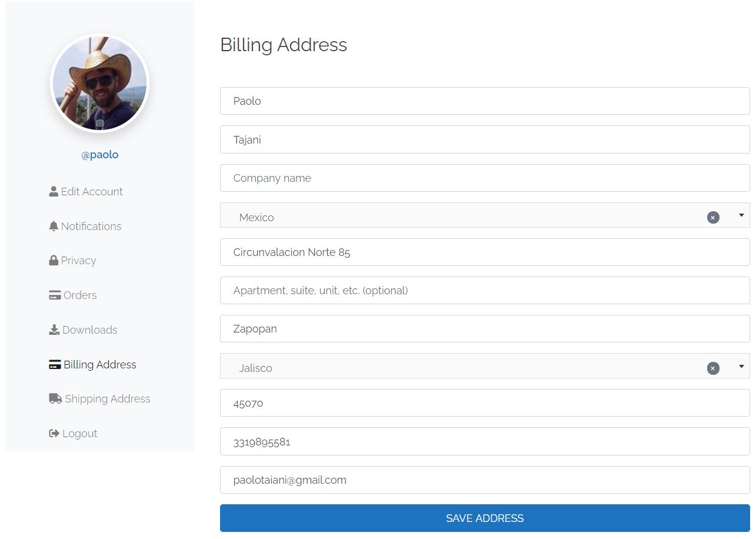Click the sign-out icon beside Logout
Viewport: 756px width, 539px height.
[54, 433]
